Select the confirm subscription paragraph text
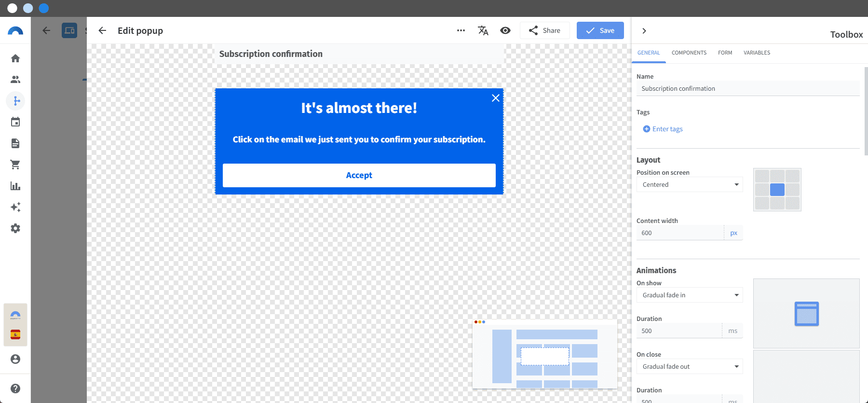Viewport: 868px width, 403px height. point(359,139)
